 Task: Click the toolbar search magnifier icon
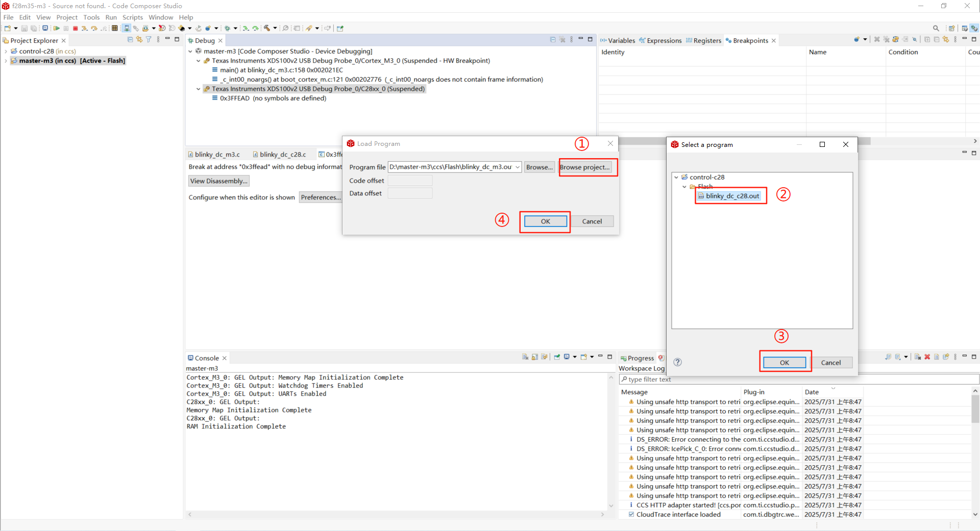pyautogui.click(x=936, y=29)
